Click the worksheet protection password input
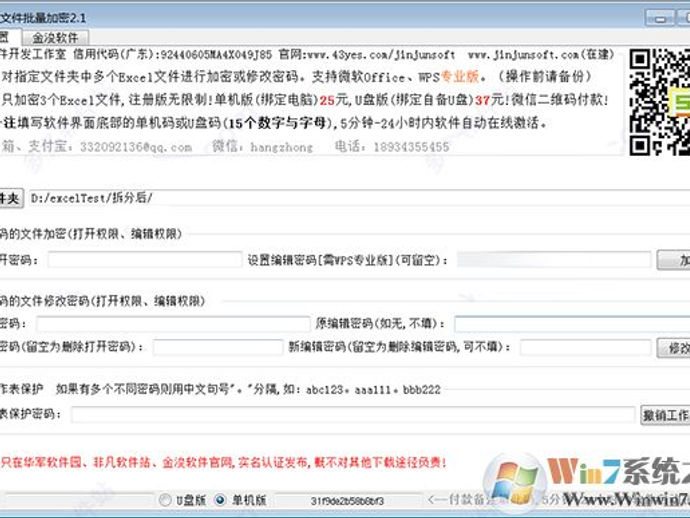 (x=353, y=415)
